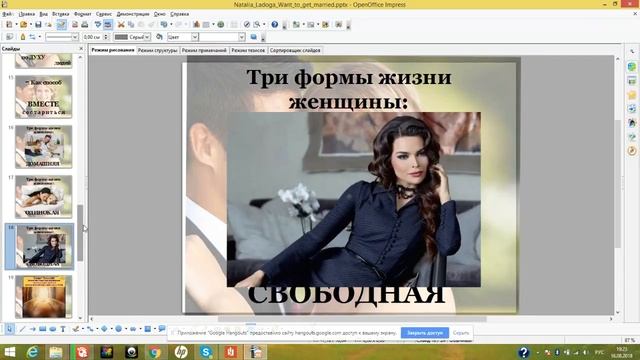This screenshot has height=360, width=640.
Task: Click the Export as PDF icon
Action: [x=75, y=24]
